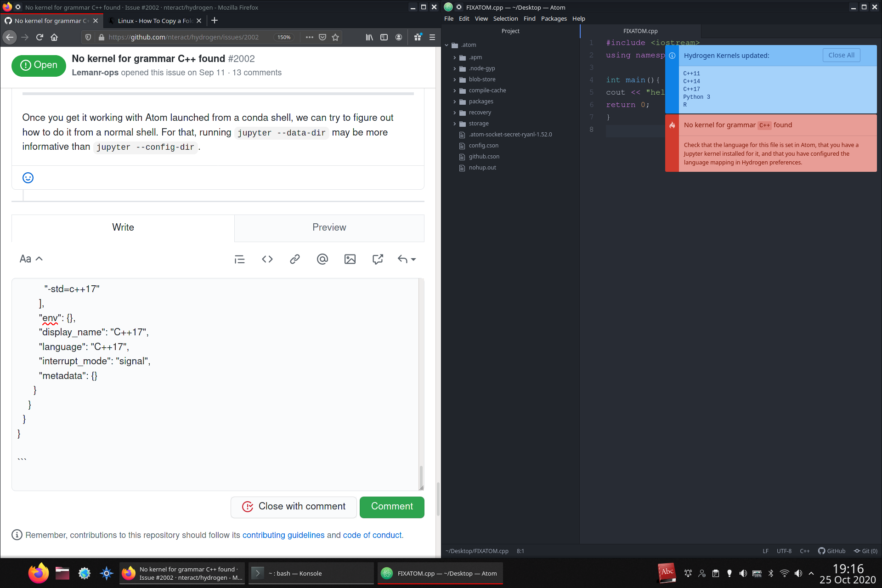Open Firefox's Library icon
882x588 pixels.
click(369, 37)
